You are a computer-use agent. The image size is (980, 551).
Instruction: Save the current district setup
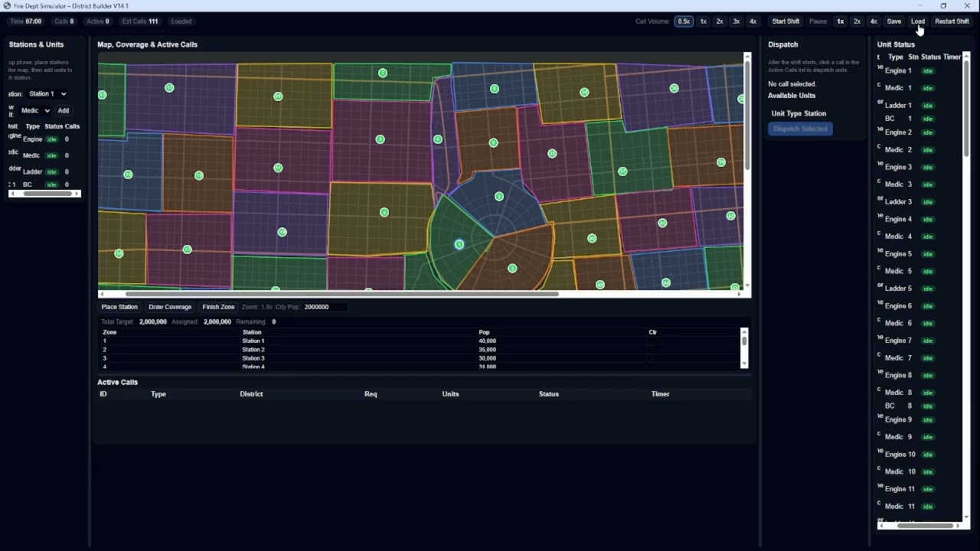click(894, 21)
